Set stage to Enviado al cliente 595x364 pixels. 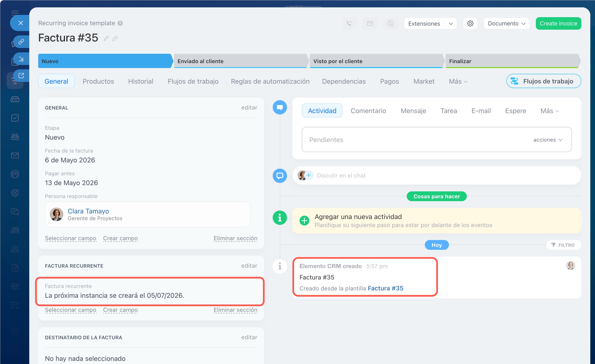tap(240, 61)
